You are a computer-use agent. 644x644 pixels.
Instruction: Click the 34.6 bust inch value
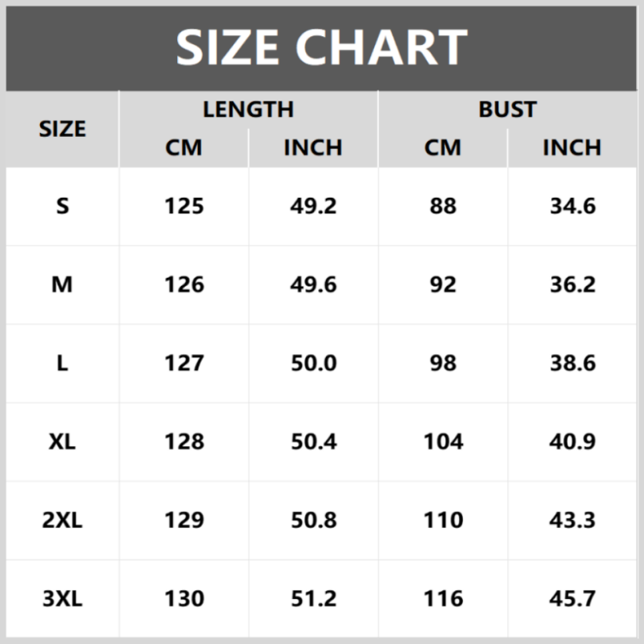click(x=572, y=207)
